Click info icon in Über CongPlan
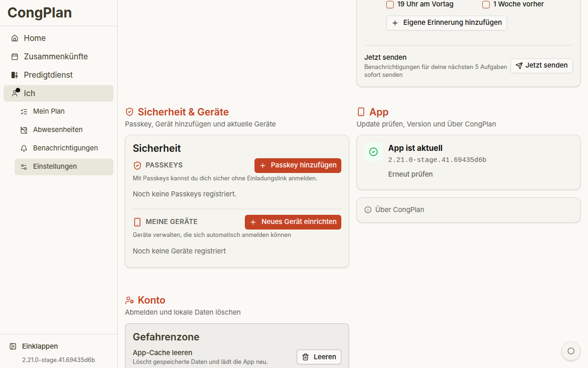The height and width of the screenshot is (368, 588). (x=368, y=210)
